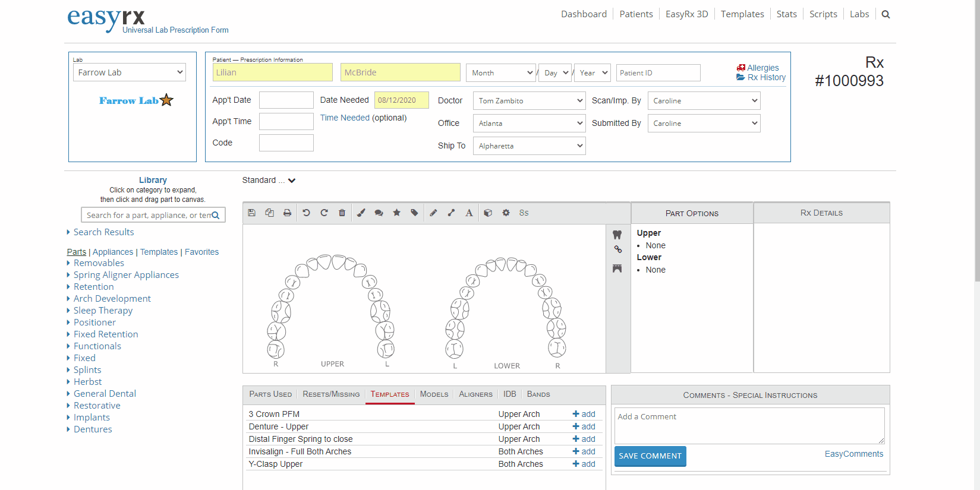Image resolution: width=980 pixels, height=490 pixels.
Task: Open the canvas settings gear icon
Action: (506, 213)
